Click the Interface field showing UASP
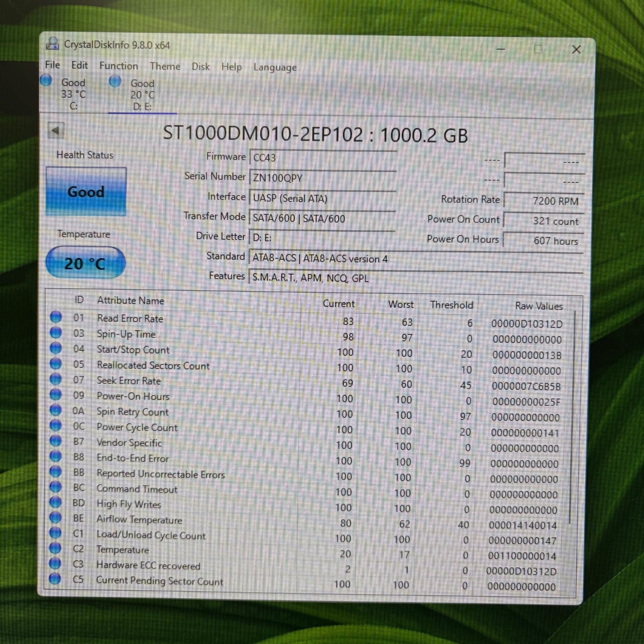The height and width of the screenshot is (644, 644). click(x=323, y=198)
